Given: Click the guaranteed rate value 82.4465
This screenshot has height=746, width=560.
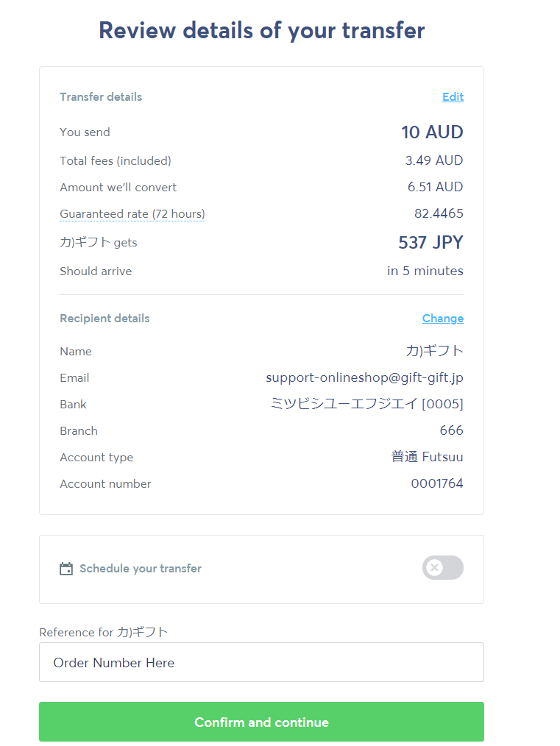Looking at the screenshot, I should 439,214.
